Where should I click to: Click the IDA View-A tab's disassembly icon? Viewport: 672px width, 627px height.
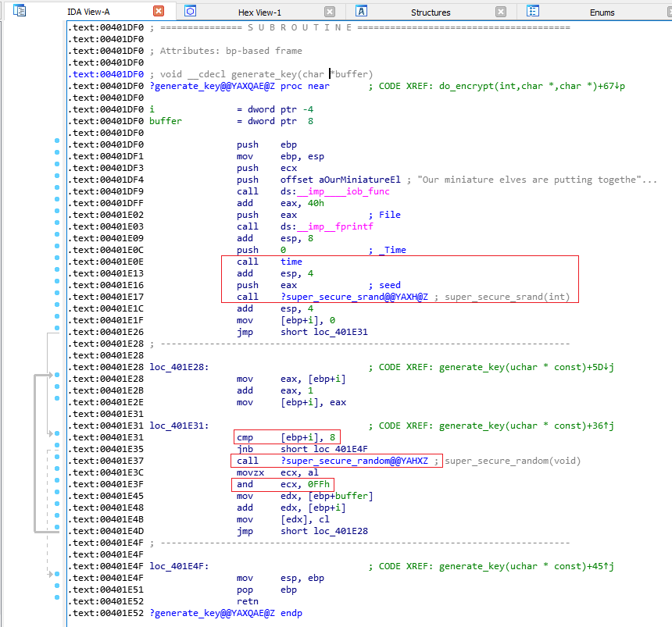click(x=19, y=11)
